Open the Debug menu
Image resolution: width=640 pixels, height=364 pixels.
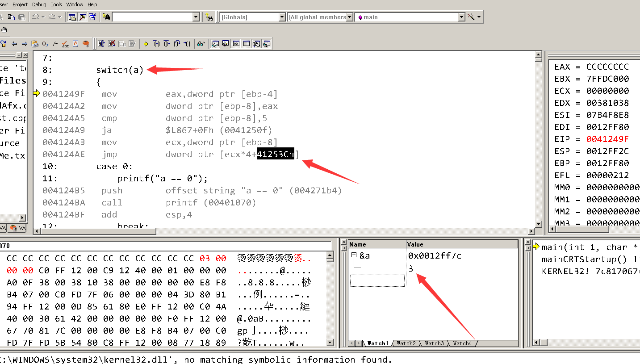point(39,4)
